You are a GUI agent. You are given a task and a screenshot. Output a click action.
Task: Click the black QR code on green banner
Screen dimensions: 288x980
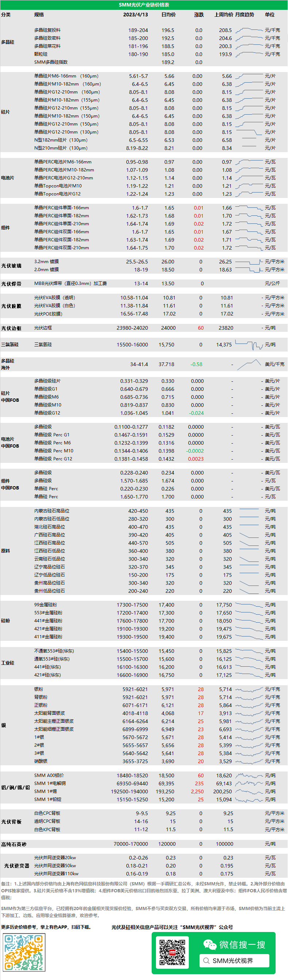[x=172, y=952]
